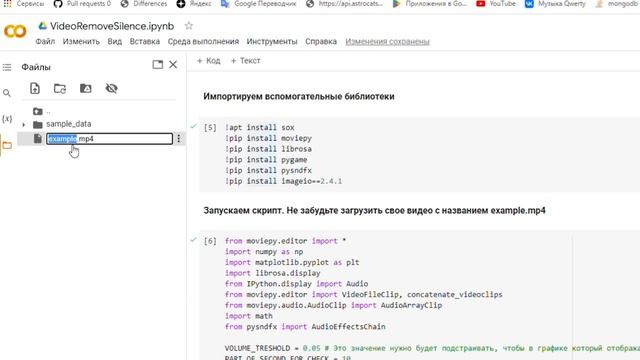Open Files panel in new tab
This screenshot has width=640, height=360.
pyautogui.click(x=158, y=64)
